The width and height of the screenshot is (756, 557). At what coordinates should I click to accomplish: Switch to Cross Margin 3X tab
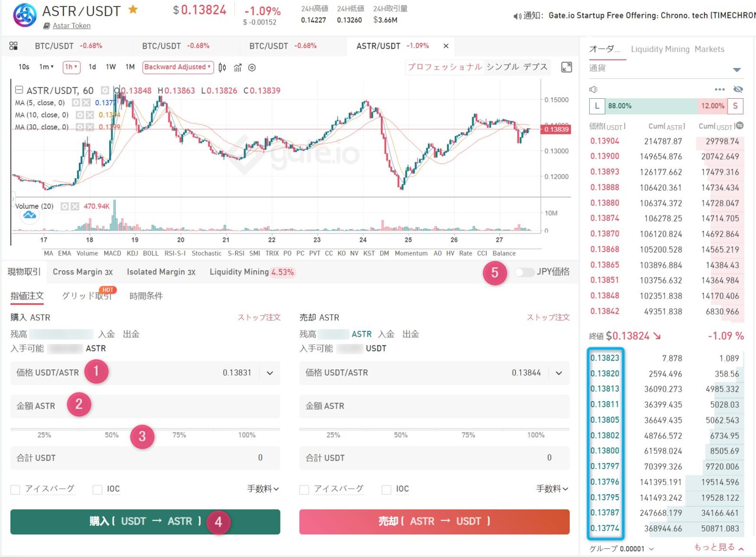tap(83, 272)
